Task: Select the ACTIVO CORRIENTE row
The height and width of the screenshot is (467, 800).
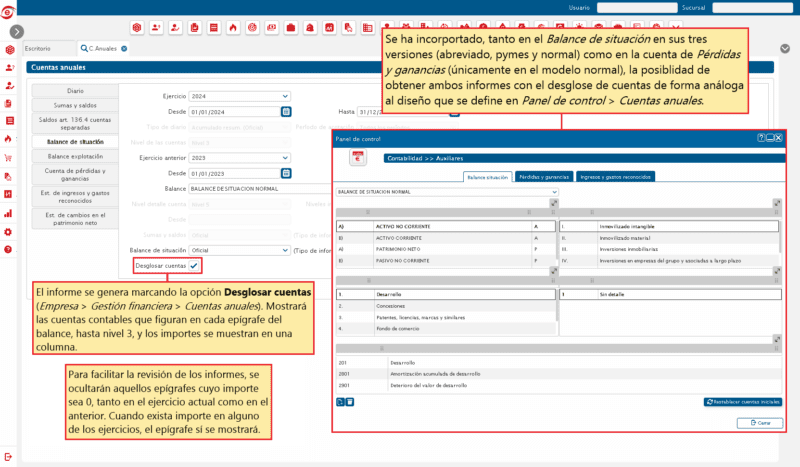Action: point(445,238)
